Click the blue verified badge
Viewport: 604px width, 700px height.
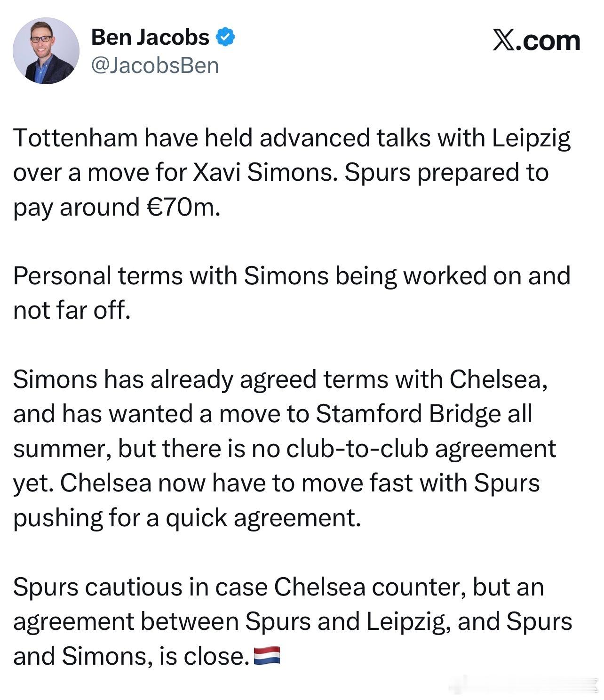pos(225,37)
